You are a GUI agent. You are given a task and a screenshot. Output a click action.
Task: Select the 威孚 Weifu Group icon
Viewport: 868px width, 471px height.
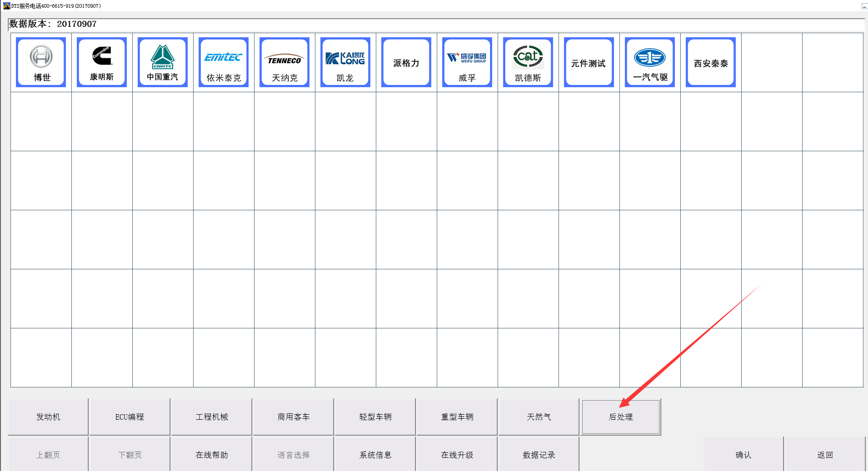click(x=467, y=62)
